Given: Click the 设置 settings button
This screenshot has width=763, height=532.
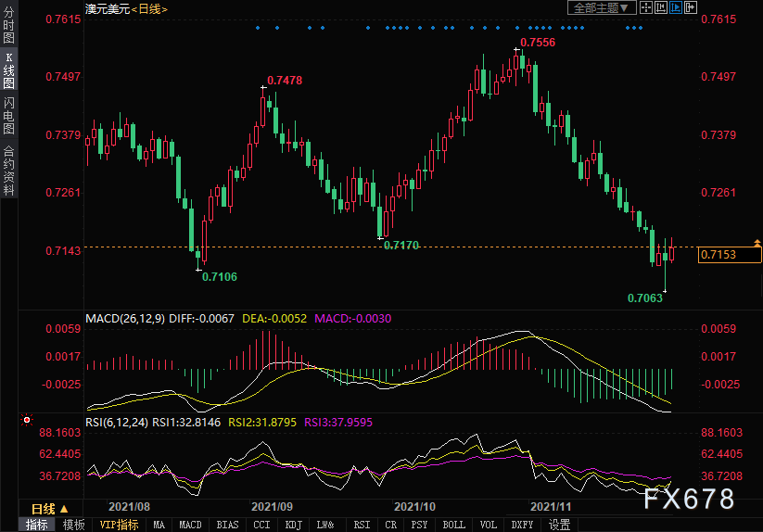Looking at the screenshot, I should [559, 525].
